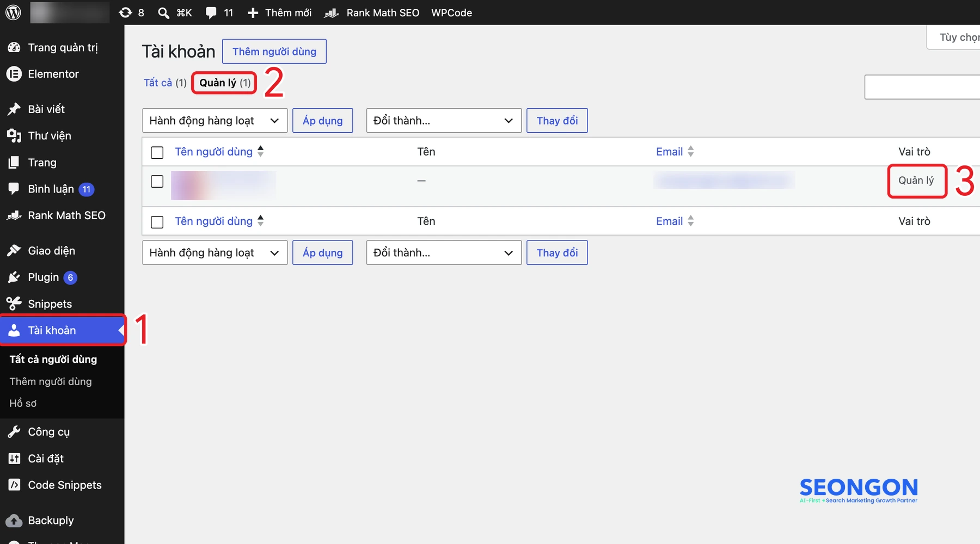Click the Bình luận comment icon in sidebar
This screenshot has width=980, height=544.
(14, 189)
